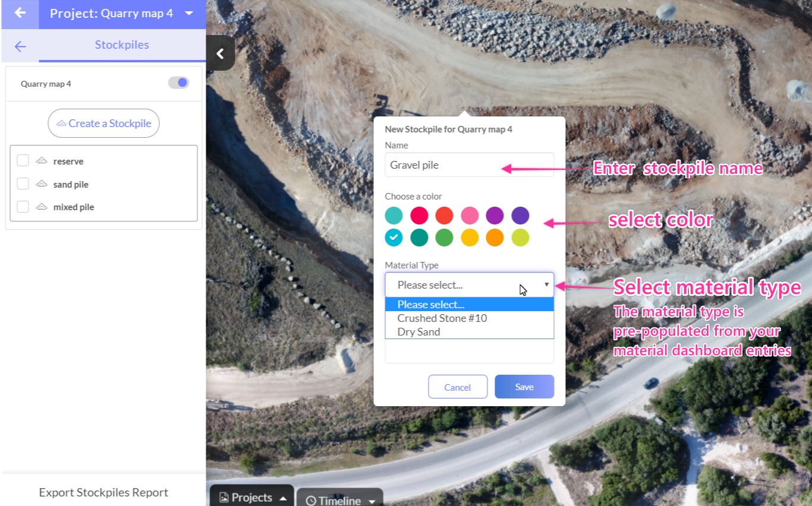Click the pile icon beside mixed pile

coord(42,207)
